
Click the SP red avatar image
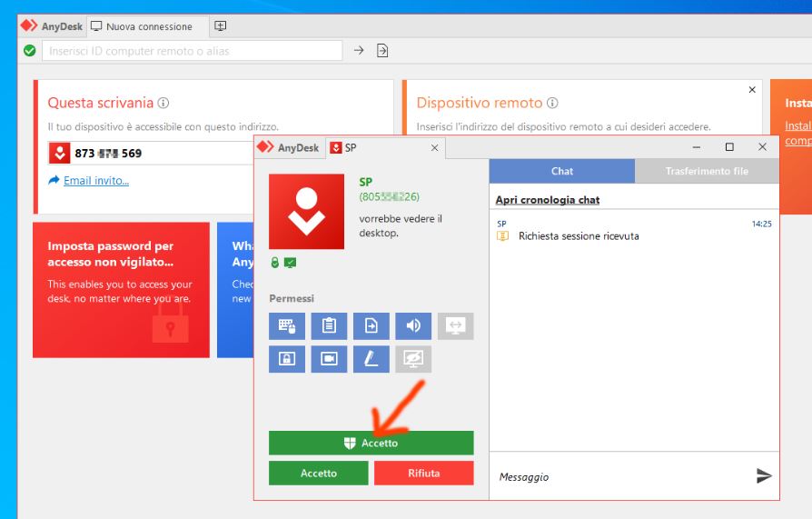pos(307,212)
